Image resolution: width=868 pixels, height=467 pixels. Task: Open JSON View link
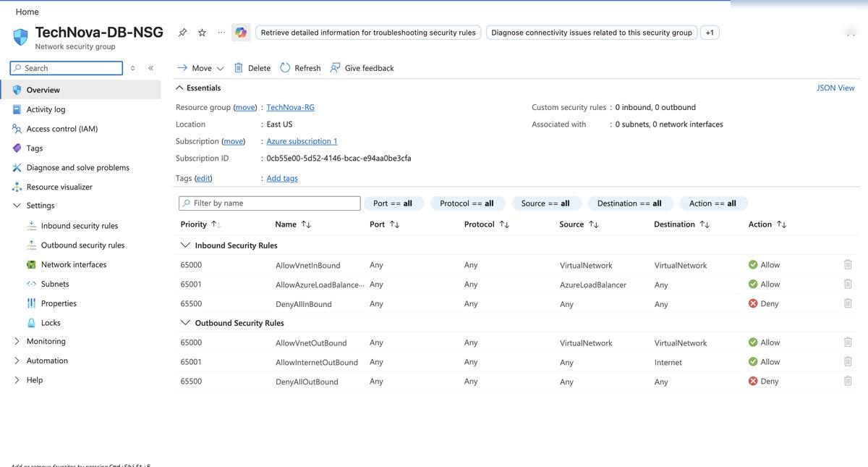click(x=835, y=88)
